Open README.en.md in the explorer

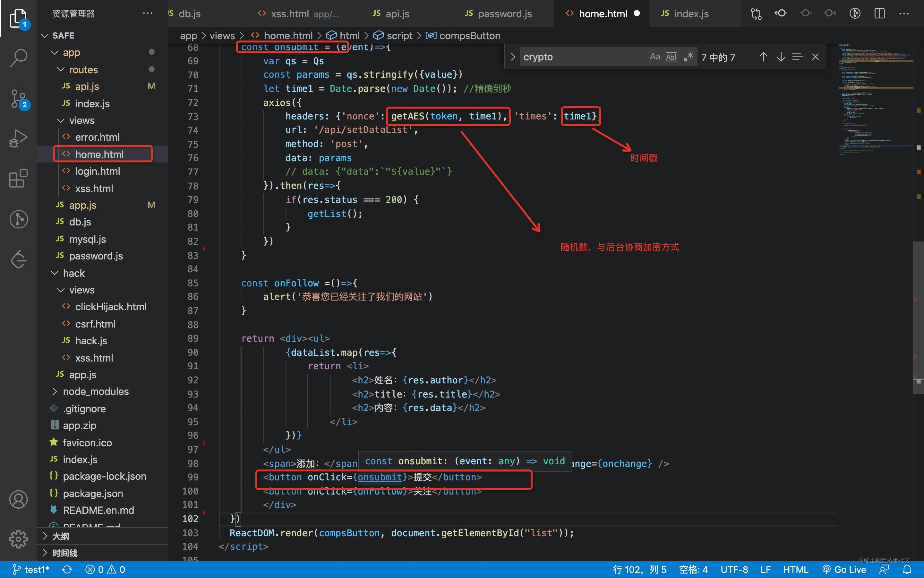point(102,510)
